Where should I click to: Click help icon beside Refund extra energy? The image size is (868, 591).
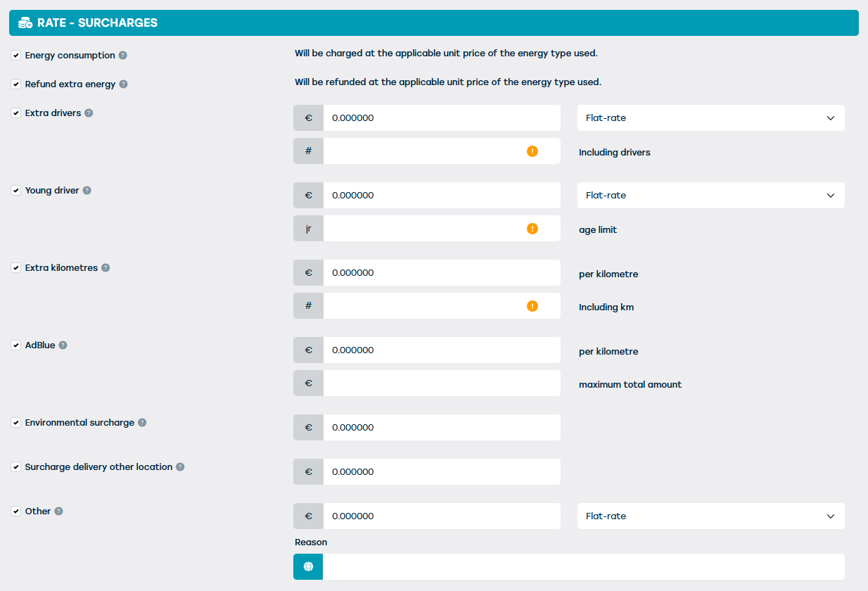pos(124,84)
